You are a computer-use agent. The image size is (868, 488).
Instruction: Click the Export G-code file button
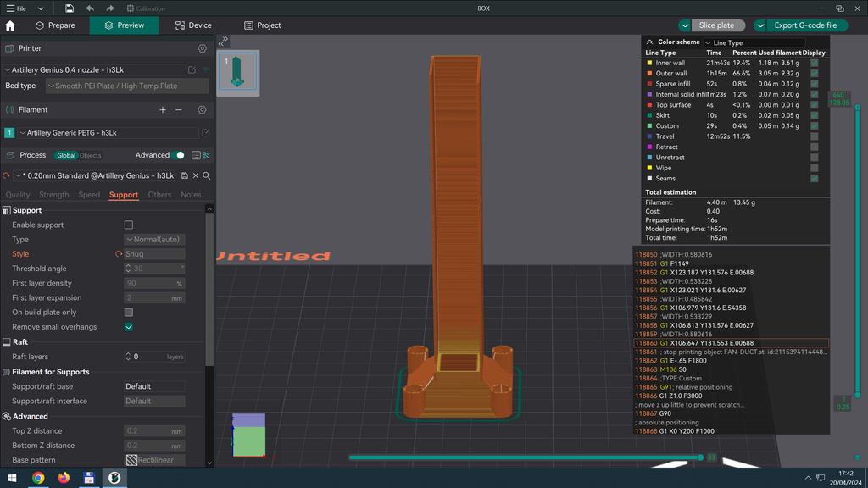pos(804,25)
